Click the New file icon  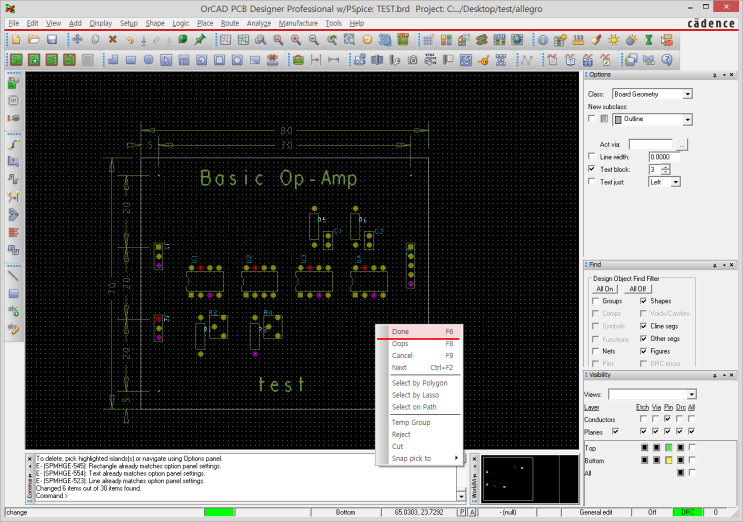pyautogui.click(x=15, y=40)
